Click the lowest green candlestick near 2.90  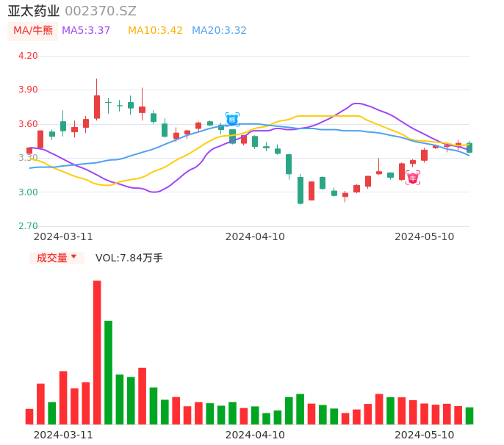pyautogui.click(x=300, y=190)
